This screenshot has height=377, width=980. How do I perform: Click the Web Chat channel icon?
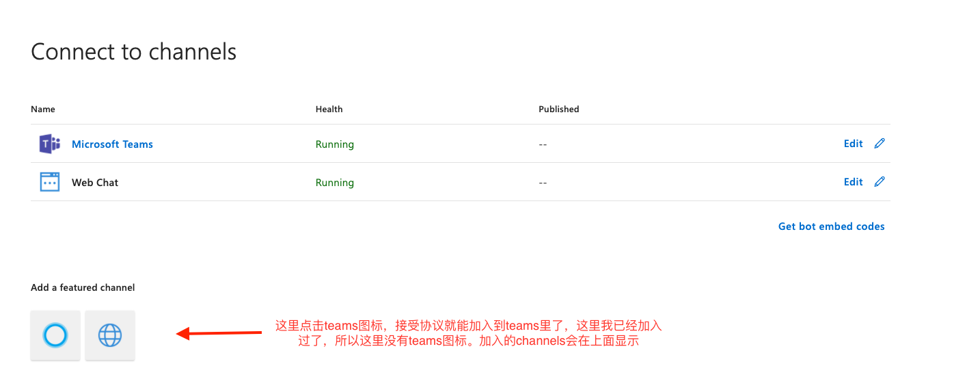pos(49,183)
